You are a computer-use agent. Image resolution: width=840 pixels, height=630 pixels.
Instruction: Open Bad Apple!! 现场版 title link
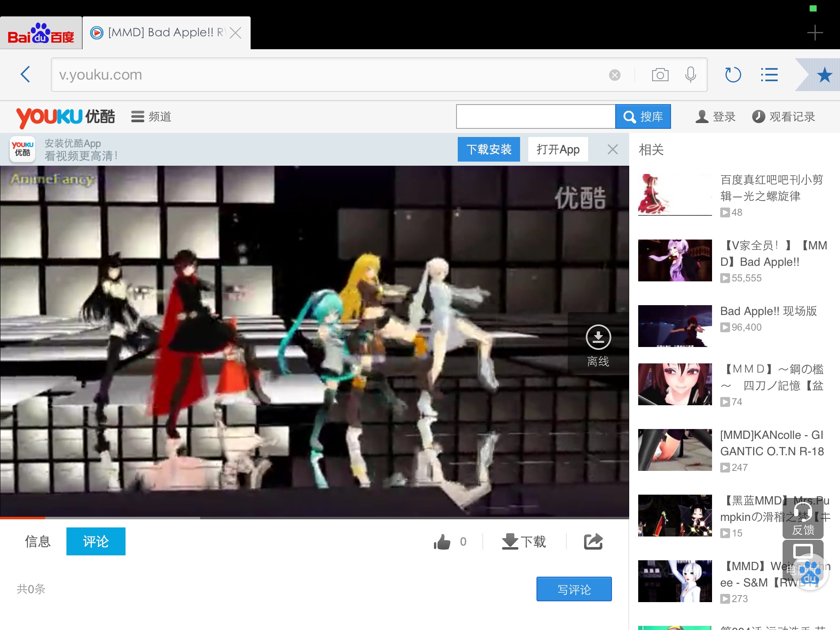tap(768, 311)
